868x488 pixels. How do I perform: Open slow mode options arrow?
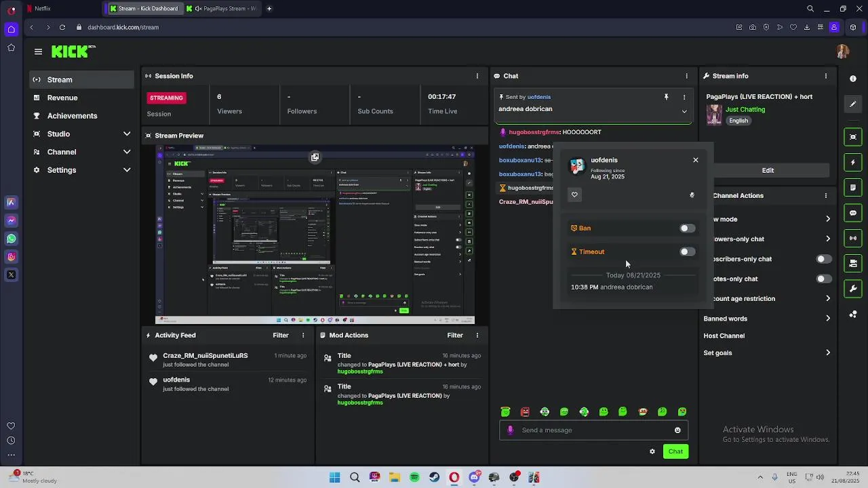point(827,219)
